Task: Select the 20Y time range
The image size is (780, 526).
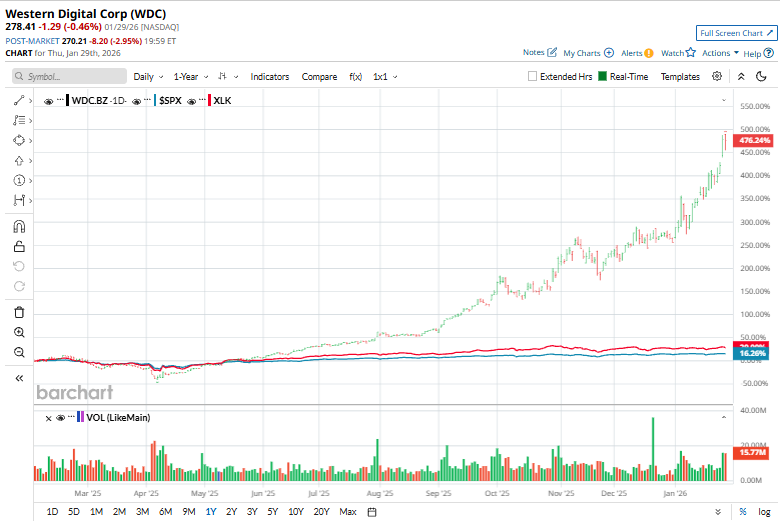Action: 321,512
